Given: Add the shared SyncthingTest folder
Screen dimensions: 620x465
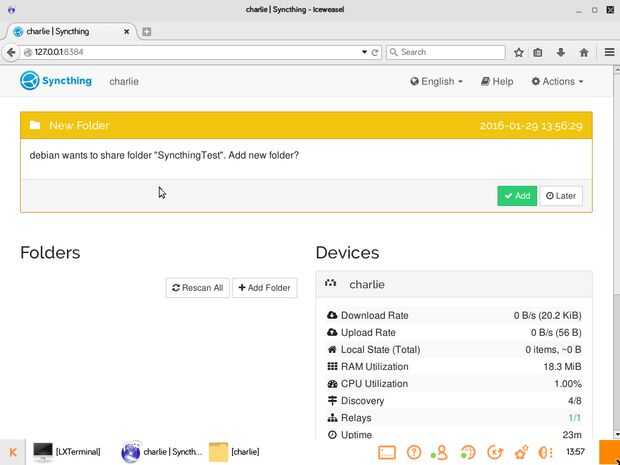Looking at the screenshot, I should [517, 196].
